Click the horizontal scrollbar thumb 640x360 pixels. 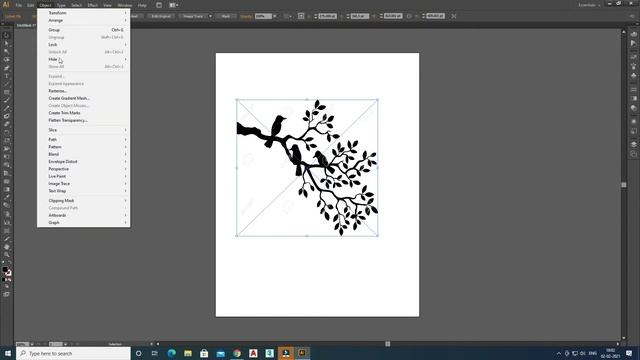(388, 344)
